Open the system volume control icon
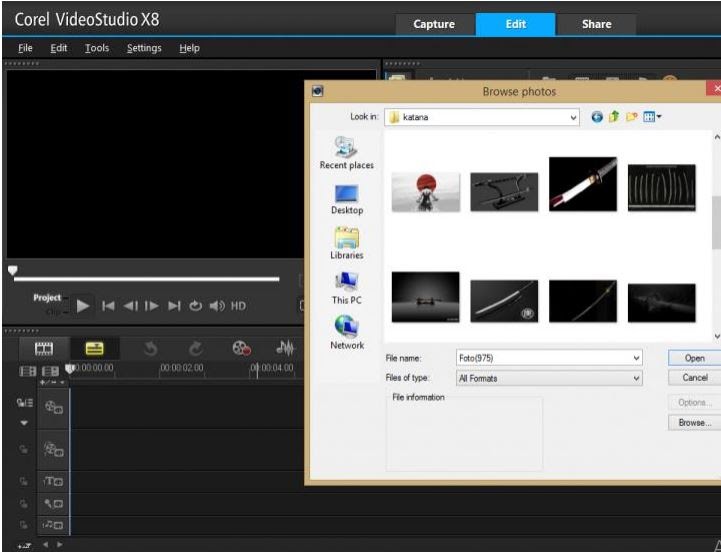721x552 pixels. tap(217, 306)
